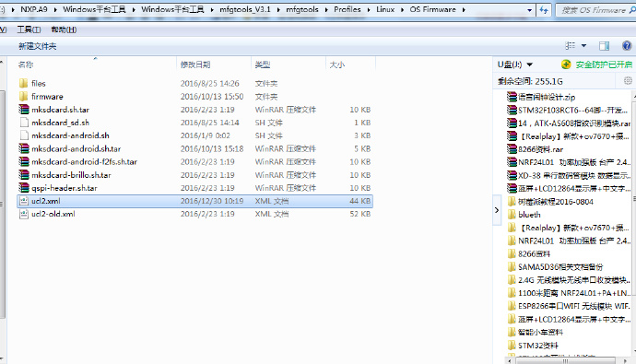Collapse the U-disk side panel arrow
The image size is (636, 364).
(x=497, y=210)
